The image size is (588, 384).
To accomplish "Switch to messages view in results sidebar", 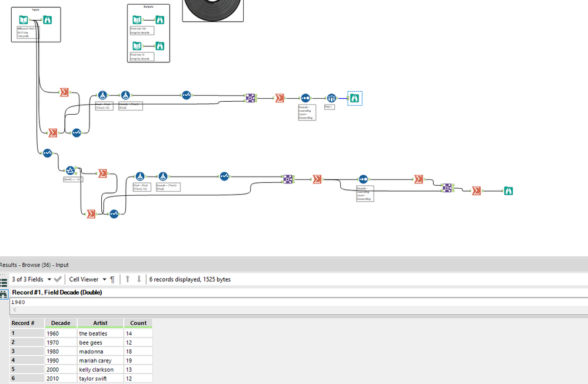I will pos(4,283).
